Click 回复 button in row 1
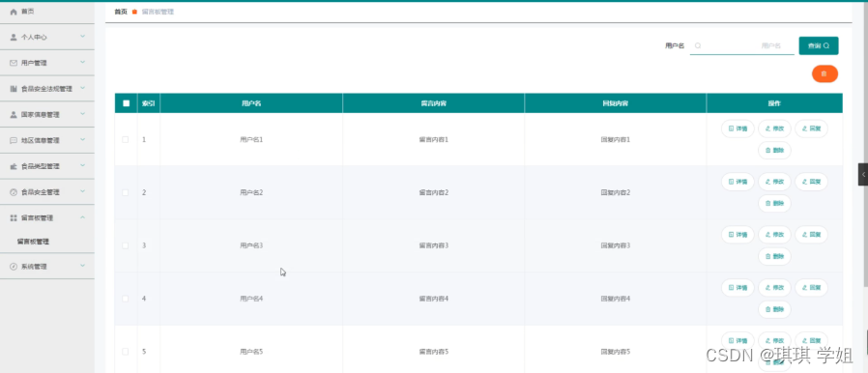Screen dimensions: 868x373 pyautogui.click(x=811, y=129)
